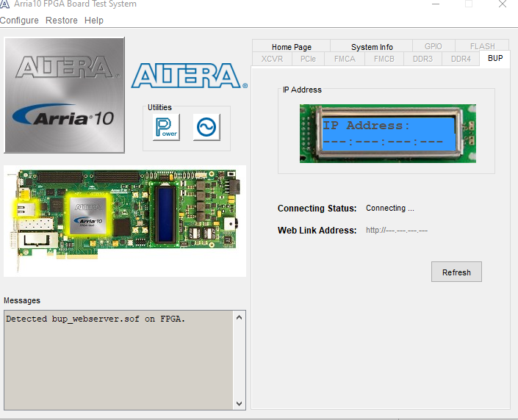The height and width of the screenshot is (420, 518).
Task: Click the highlighted Arria 10 FPGA chip
Action: (87, 215)
